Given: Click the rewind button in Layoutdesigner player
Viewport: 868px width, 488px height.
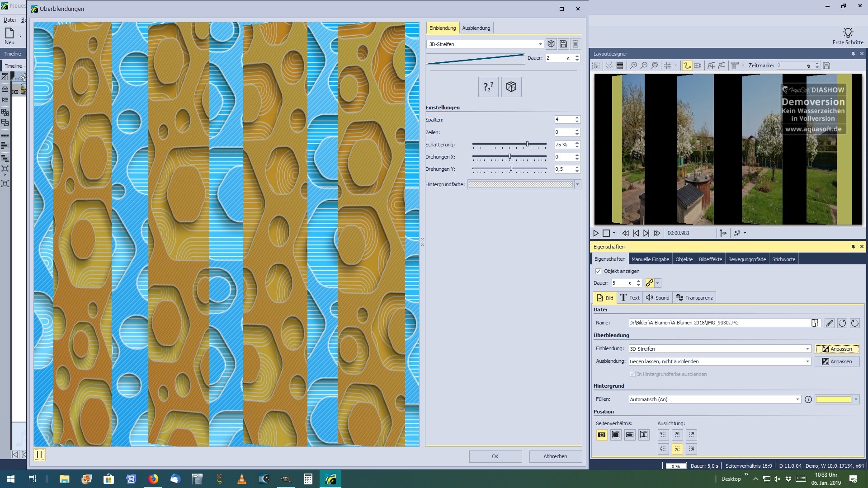Looking at the screenshot, I should 625,233.
